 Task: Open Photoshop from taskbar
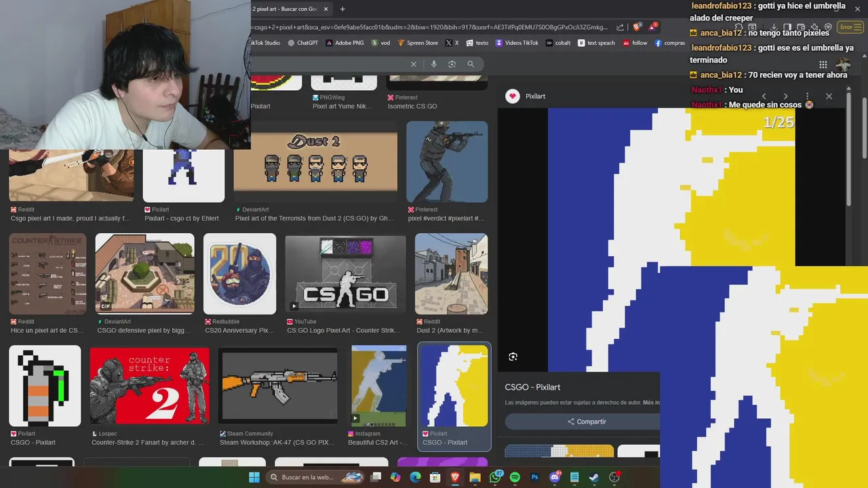tap(535, 478)
